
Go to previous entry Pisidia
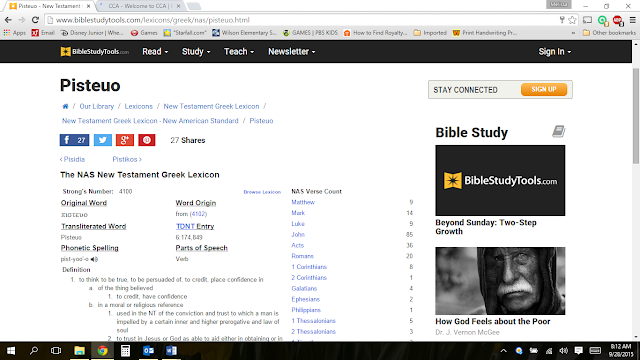pyautogui.click(x=72, y=159)
